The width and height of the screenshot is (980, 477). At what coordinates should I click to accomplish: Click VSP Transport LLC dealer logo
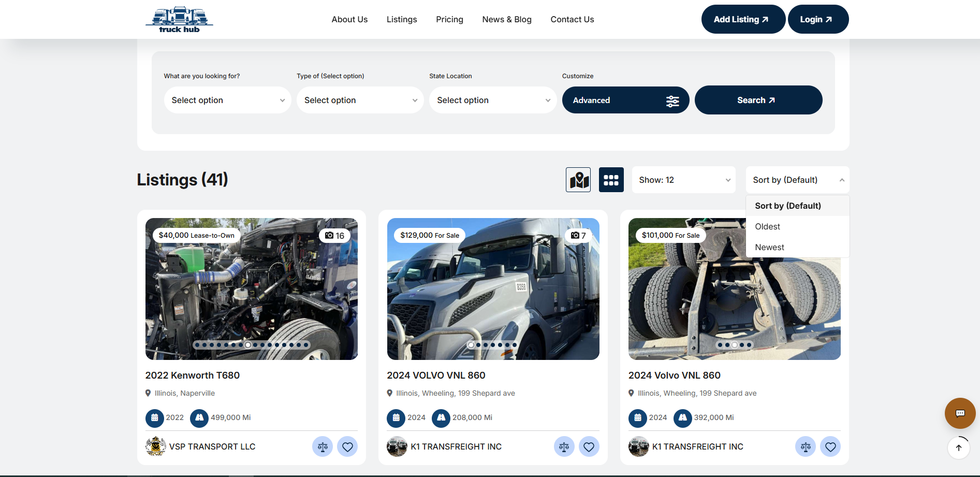coord(155,446)
